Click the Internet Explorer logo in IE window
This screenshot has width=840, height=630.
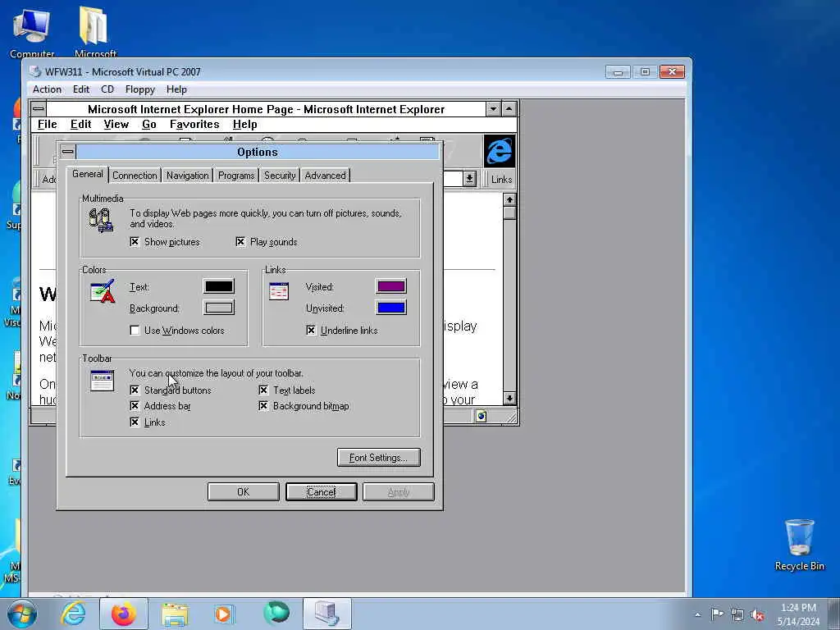[x=500, y=151]
